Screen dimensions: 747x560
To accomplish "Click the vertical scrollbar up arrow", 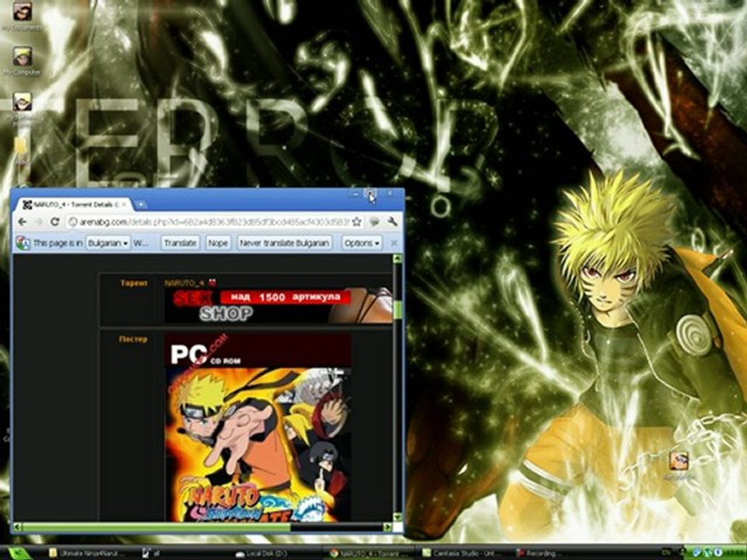I will [398, 258].
